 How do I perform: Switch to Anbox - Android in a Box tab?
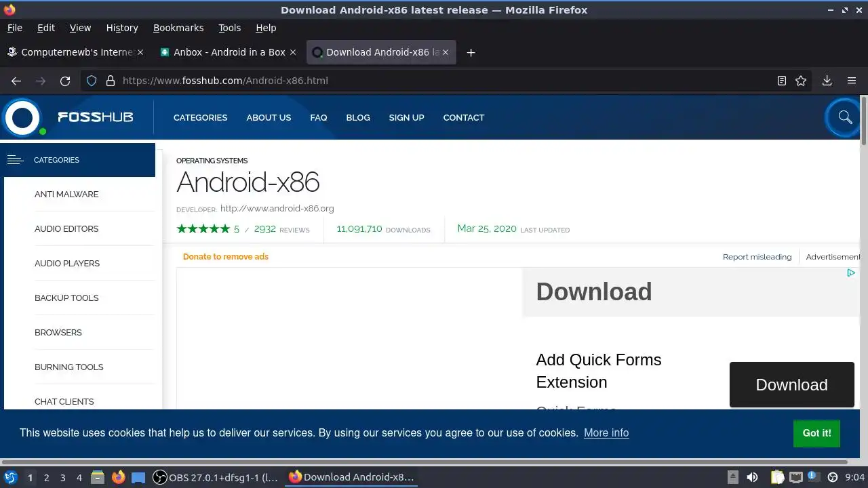pyautogui.click(x=229, y=52)
